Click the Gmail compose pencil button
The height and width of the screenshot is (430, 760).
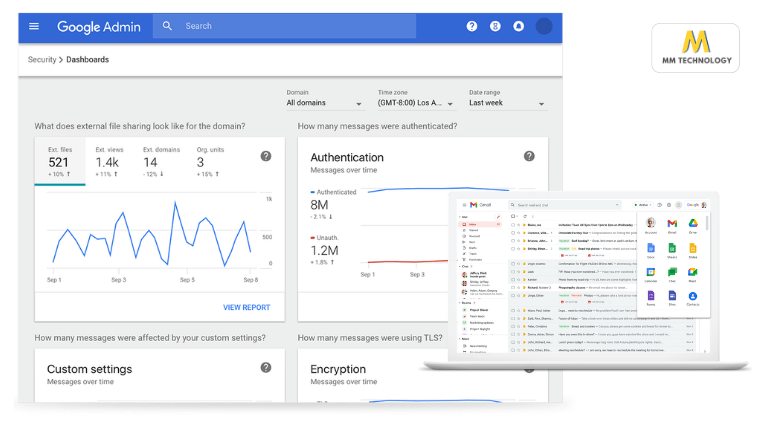pyautogui.click(x=498, y=217)
